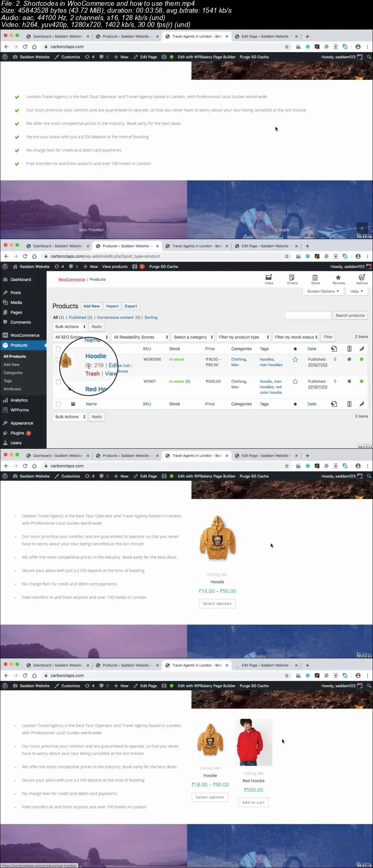Click the Import button
Screen dimensions: 373x868
click(x=112, y=306)
